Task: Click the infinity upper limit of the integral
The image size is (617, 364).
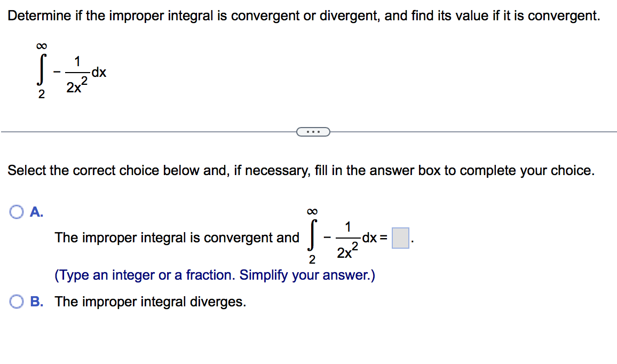Action: [43, 45]
